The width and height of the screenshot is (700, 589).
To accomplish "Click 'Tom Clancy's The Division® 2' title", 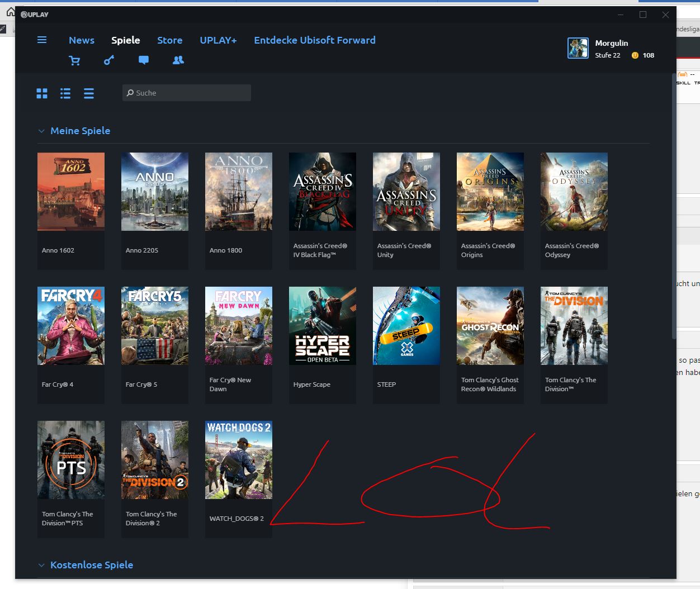I will tap(151, 519).
